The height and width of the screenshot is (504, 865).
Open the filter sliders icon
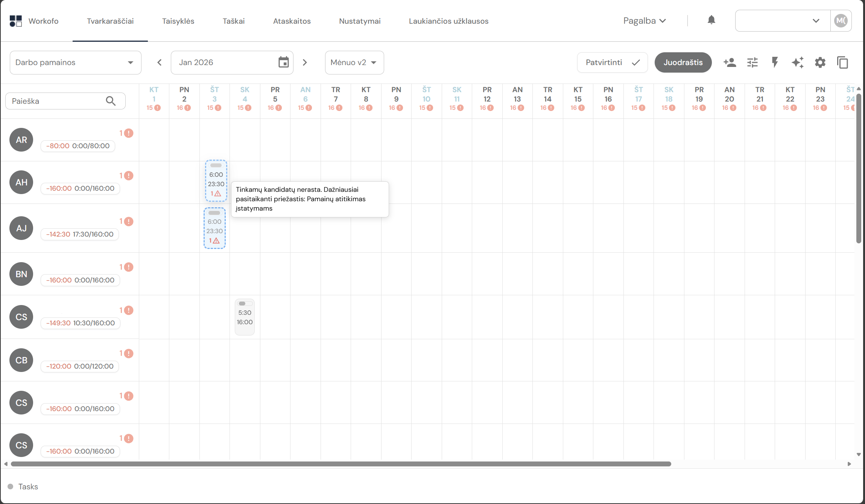752,62
